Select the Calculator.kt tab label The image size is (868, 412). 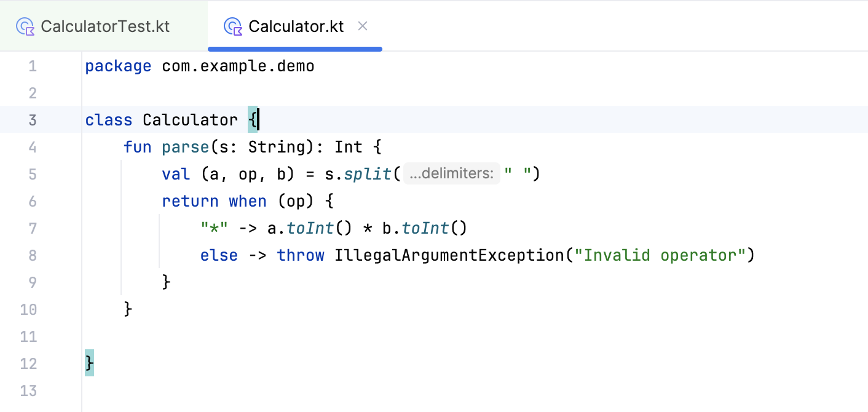coord(296,26)
